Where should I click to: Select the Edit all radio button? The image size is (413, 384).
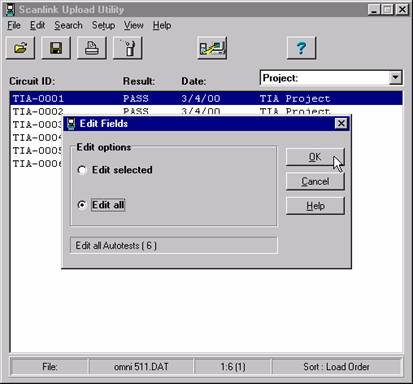(82, 205)
